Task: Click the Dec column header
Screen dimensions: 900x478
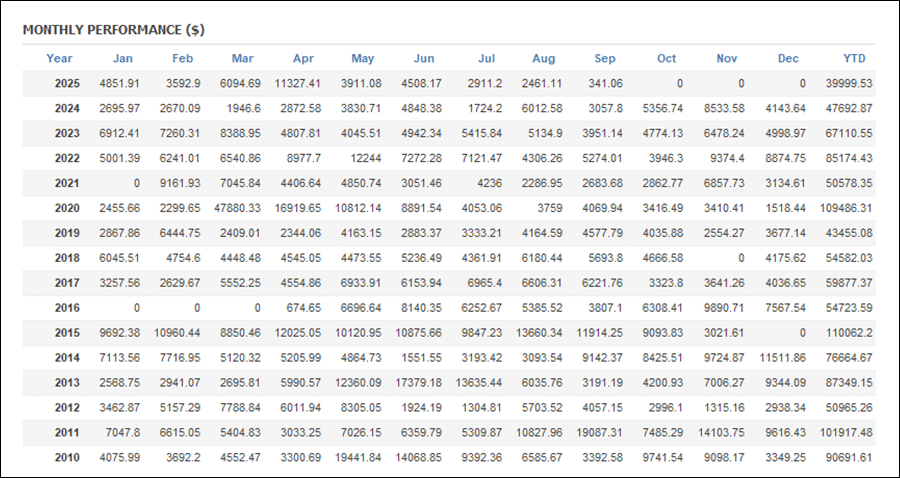Action: tap(788, 58)
